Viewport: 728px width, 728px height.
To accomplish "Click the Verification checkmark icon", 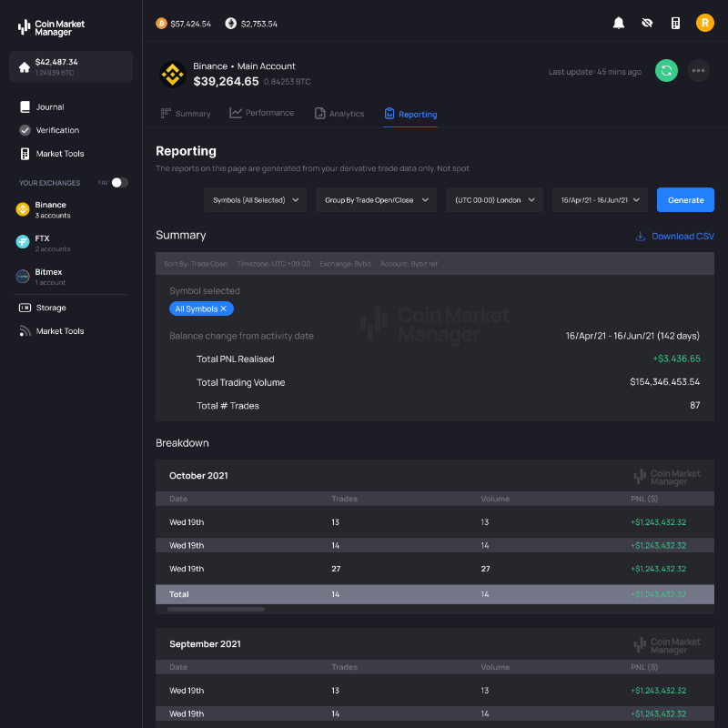I will pyautogui.click(x=25, y=130).
